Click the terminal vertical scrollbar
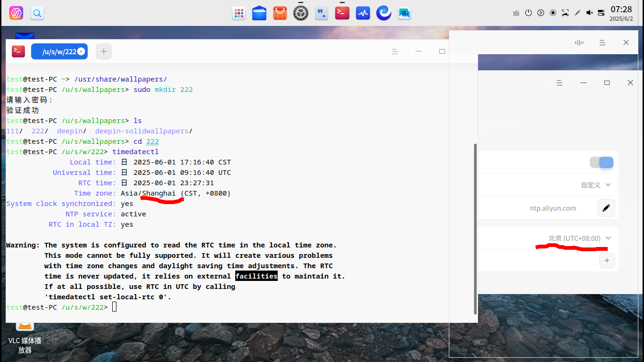 click(x=475, y=229)
